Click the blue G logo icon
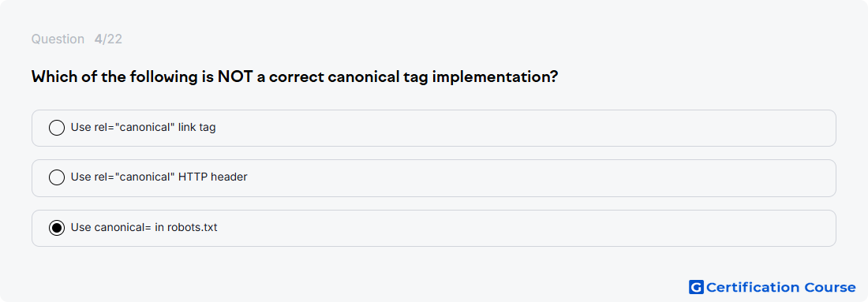The width and height of the screenshot is (868, 302). [x=696, y=287]
